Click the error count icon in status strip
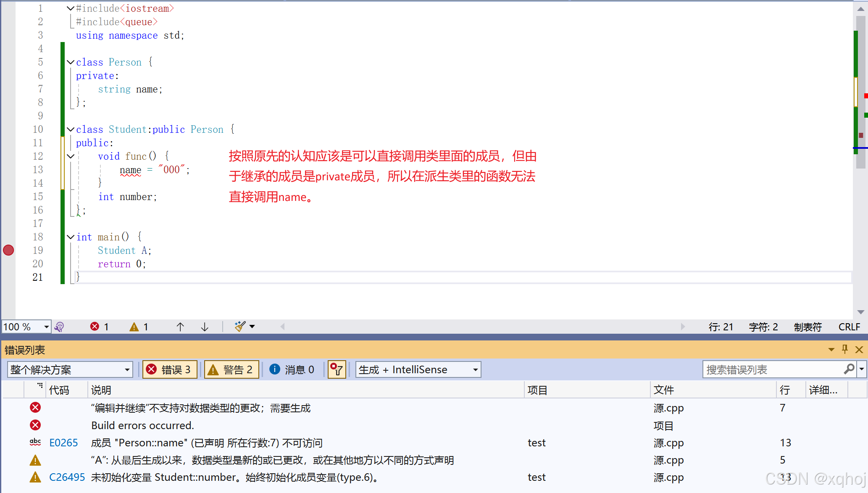 (95, 327)
